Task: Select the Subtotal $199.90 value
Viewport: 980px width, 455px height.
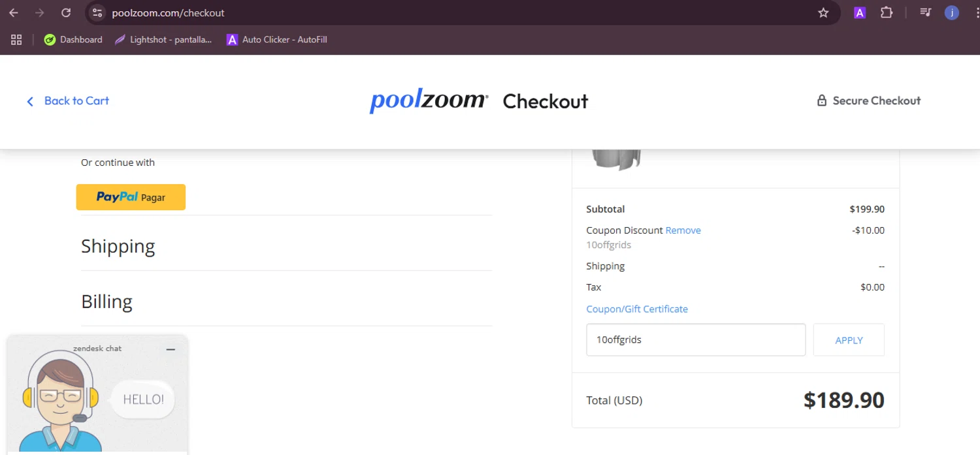Action: tap(867, 210)
